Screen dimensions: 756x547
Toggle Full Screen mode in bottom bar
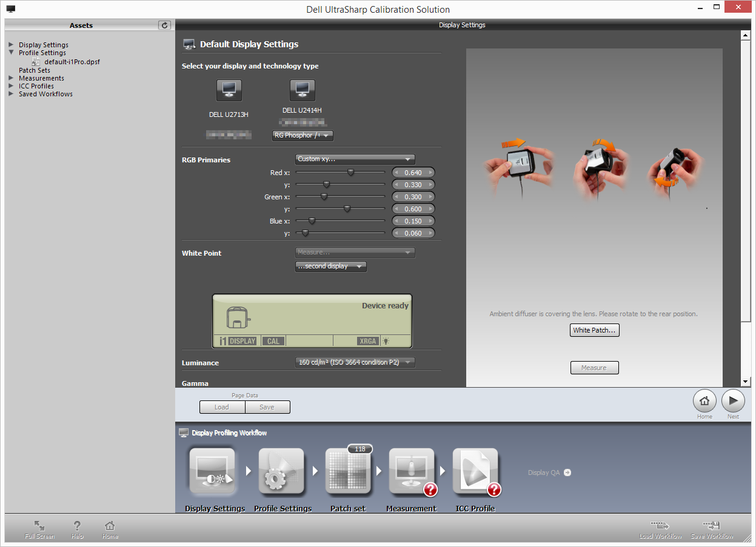(x=39, y=529)
